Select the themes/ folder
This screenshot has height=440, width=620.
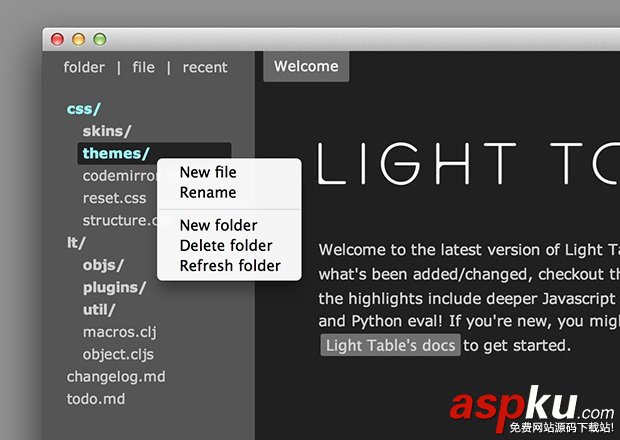click(x=154, y=153)
